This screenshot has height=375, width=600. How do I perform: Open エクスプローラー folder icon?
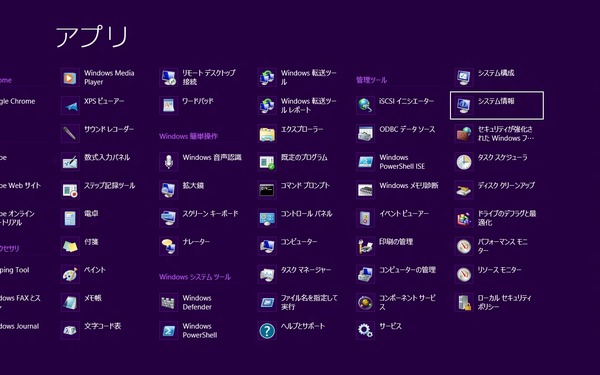point(267,134)
